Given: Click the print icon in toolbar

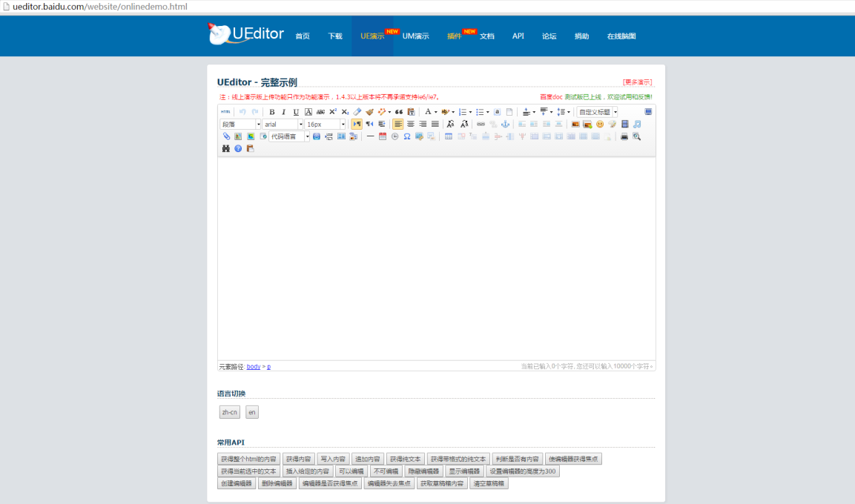Looking at the screenshot, I should coord(624,136).
